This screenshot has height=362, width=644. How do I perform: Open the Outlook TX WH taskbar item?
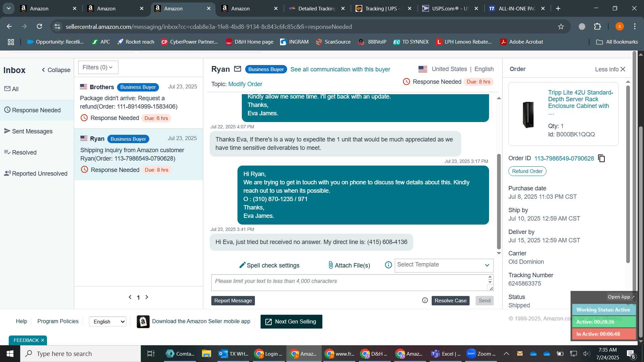(233, 354)
